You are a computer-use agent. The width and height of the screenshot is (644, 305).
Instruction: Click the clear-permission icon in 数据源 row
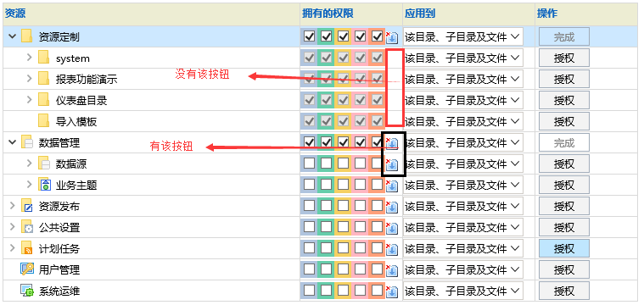click(x=392, y=164)
